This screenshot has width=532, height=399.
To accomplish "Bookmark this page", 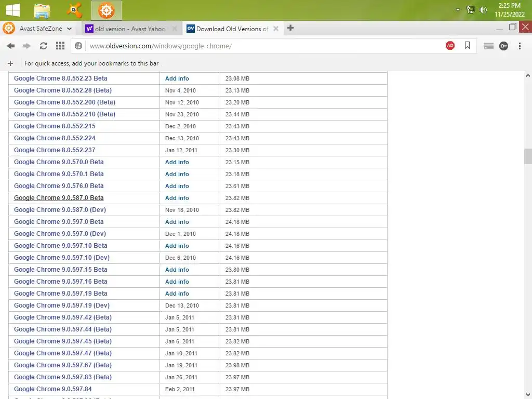I will click(467, 46).
